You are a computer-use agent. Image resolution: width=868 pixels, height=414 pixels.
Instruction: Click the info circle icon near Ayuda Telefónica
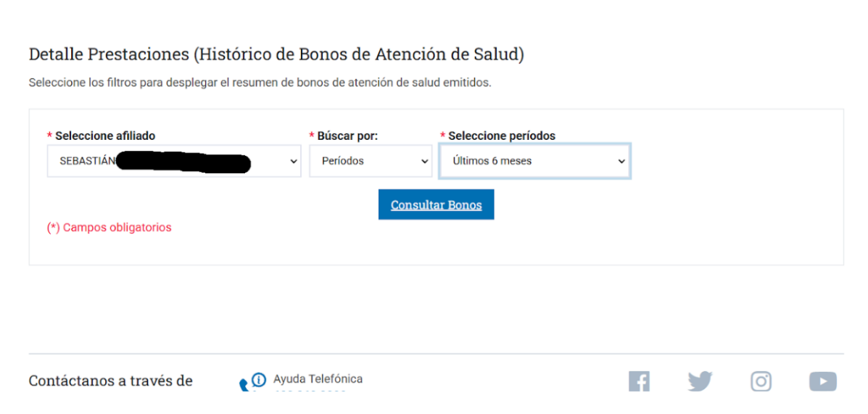[259, 379]
